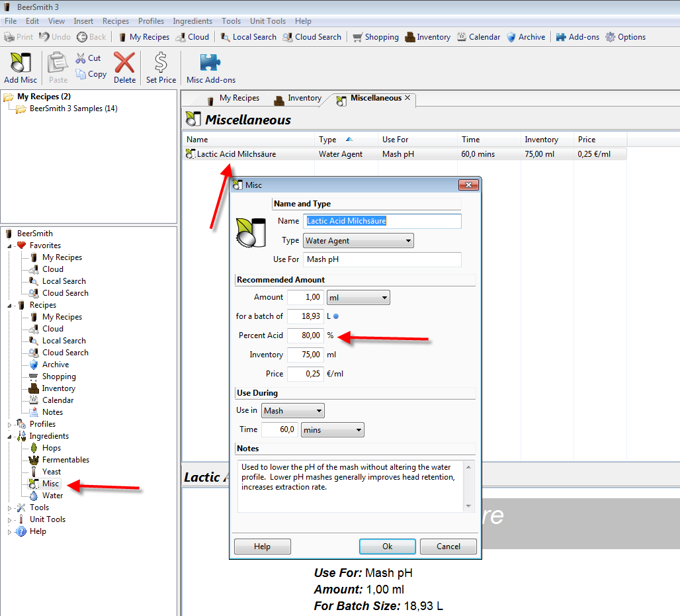Open the Use in dropdown showing Mash

click(x=292, y=411)
